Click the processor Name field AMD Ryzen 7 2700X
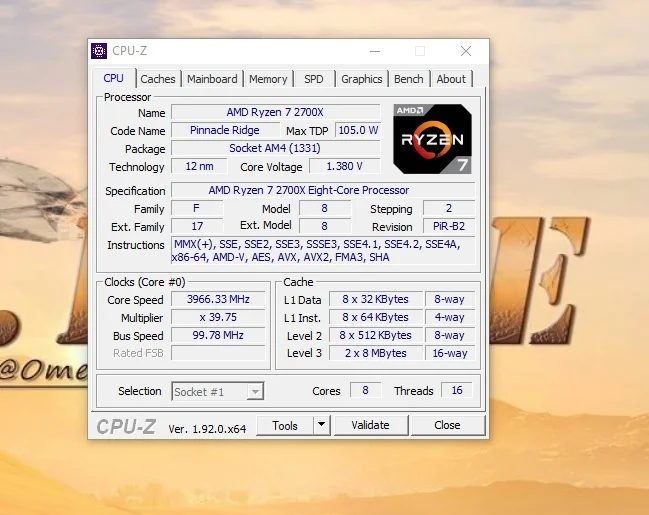649x515 pixels. pyautogui.click(x=276, y=112)
